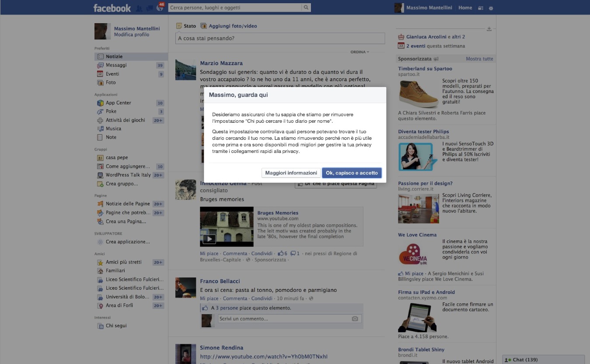
Task: Open the settings gear icon
Action: pyautogui.click(x=491, y=8)
